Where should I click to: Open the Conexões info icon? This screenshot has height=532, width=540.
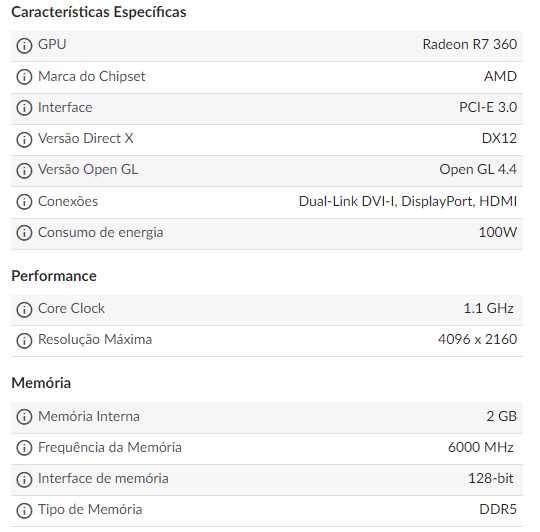click(x=24, y=202)
